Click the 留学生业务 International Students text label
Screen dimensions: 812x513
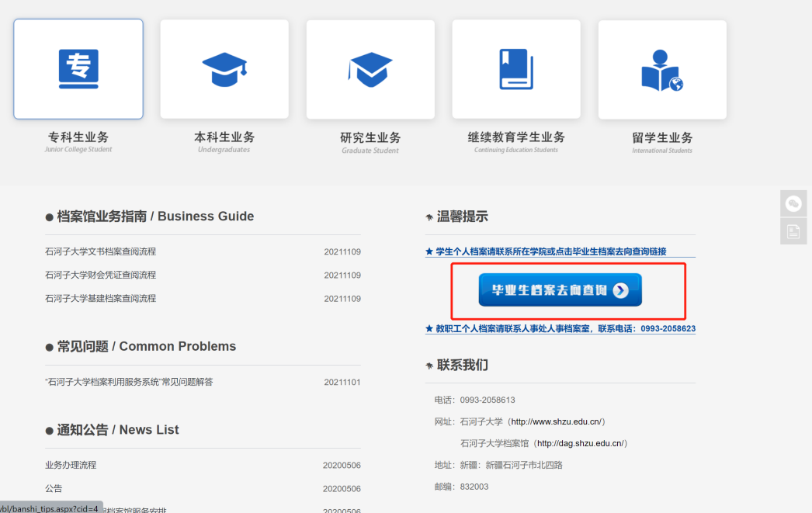[662, 138]
